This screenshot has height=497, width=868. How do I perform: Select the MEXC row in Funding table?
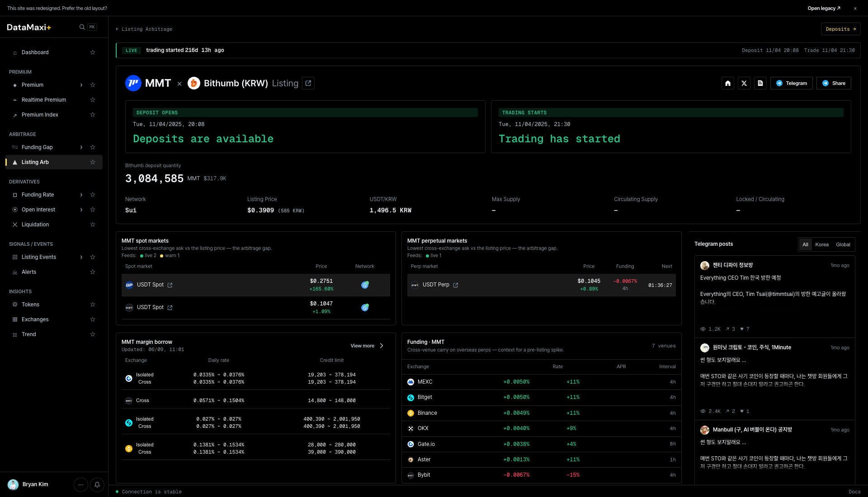coord(541,382)
